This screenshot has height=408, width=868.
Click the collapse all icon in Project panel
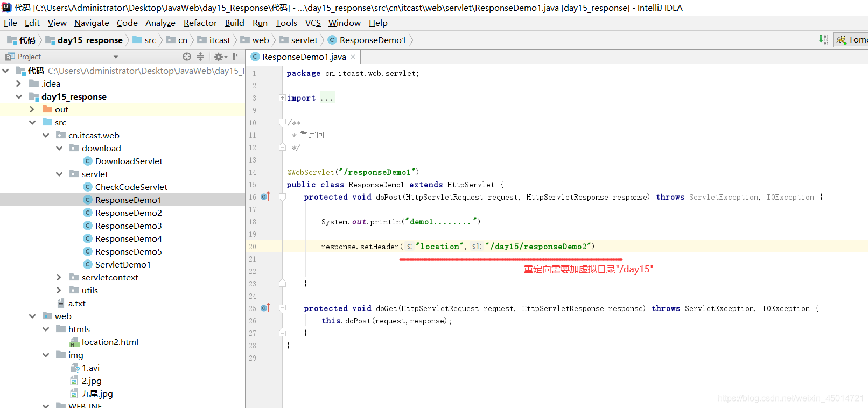pyautogui.click(x=200, y=57)
